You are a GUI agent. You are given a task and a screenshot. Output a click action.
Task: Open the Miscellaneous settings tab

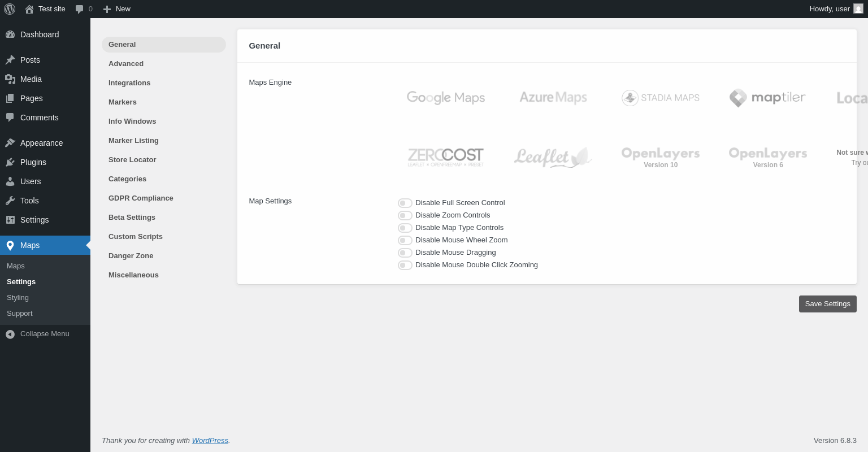coord(164,275)
